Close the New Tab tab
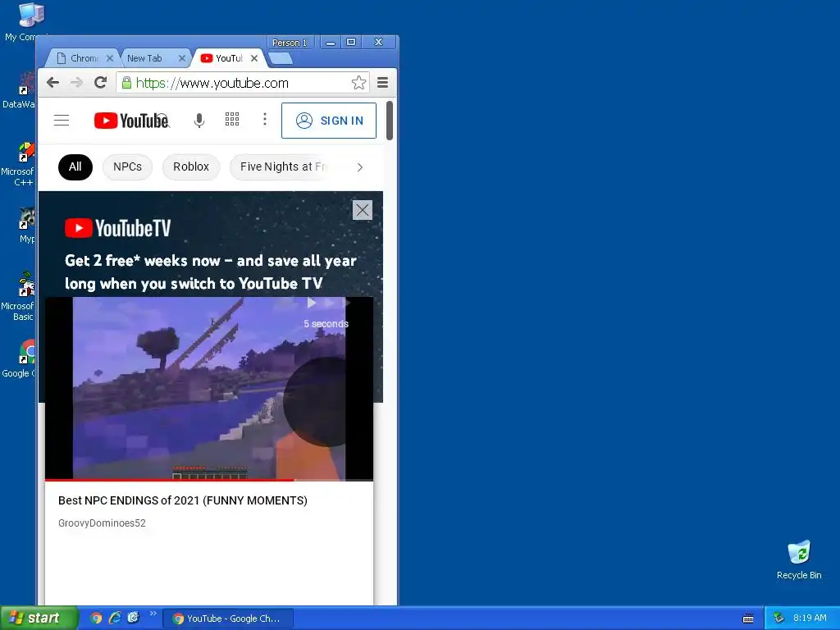The image size is (840, 630). (x=182, y=58)
